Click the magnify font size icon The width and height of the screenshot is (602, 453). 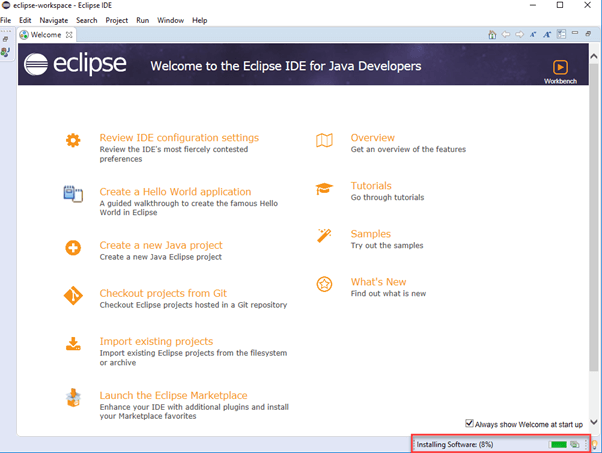coord(548,35)
